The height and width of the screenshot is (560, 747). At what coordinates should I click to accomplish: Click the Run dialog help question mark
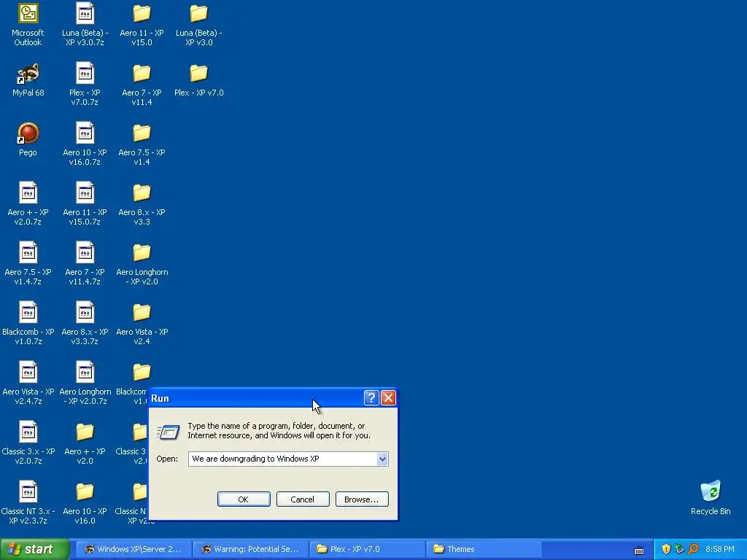[371, 397]
